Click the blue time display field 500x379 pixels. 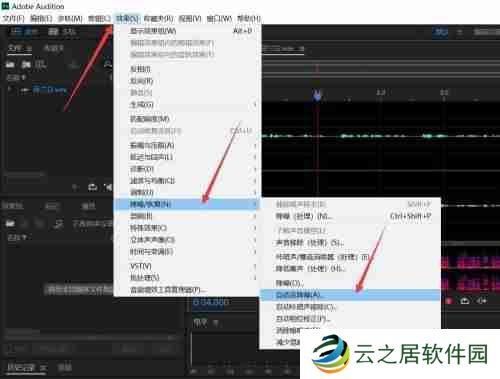[211, 302]
